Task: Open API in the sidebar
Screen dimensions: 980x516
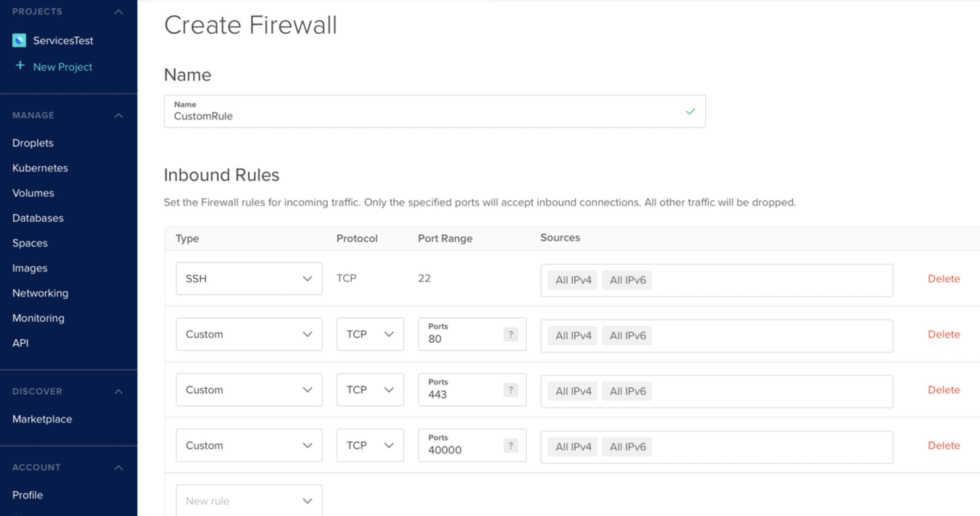Action: coord(20,343)
